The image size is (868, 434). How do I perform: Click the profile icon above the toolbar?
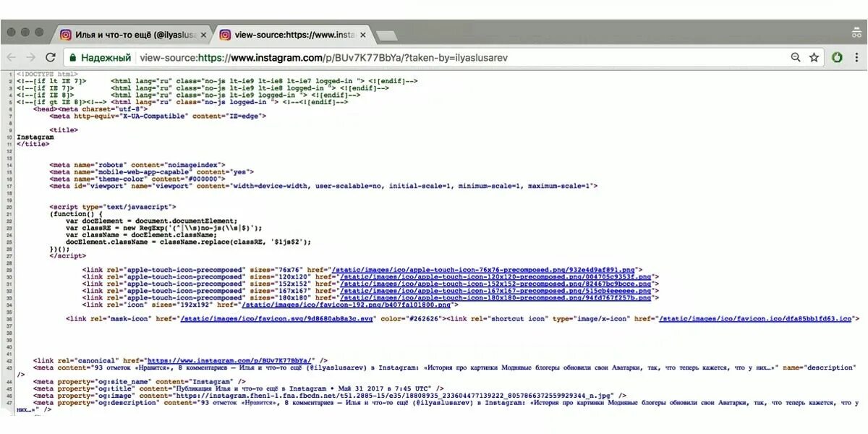[857, 33]
